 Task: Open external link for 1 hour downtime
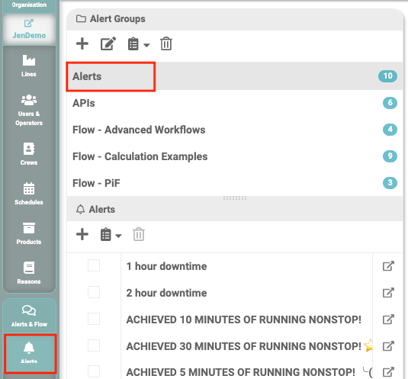(388, 266)
